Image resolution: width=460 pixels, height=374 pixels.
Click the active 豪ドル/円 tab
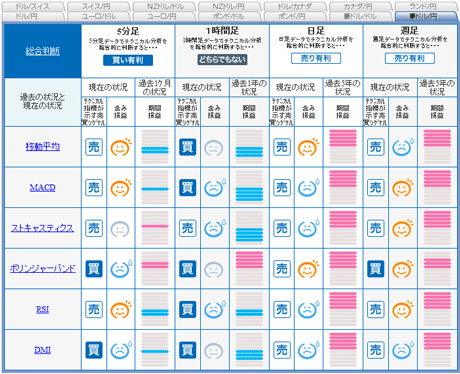[426, 16]
